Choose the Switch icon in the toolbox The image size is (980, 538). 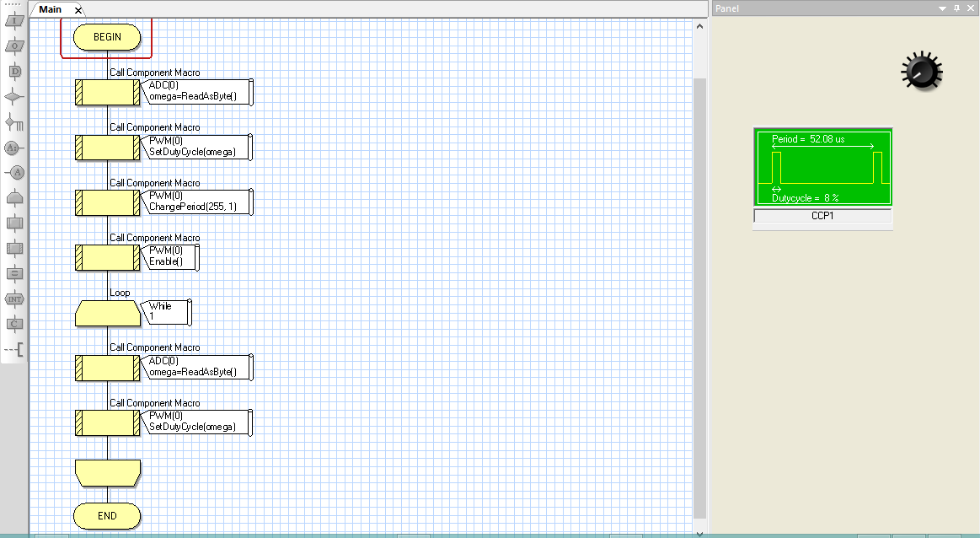pos(14,121)
